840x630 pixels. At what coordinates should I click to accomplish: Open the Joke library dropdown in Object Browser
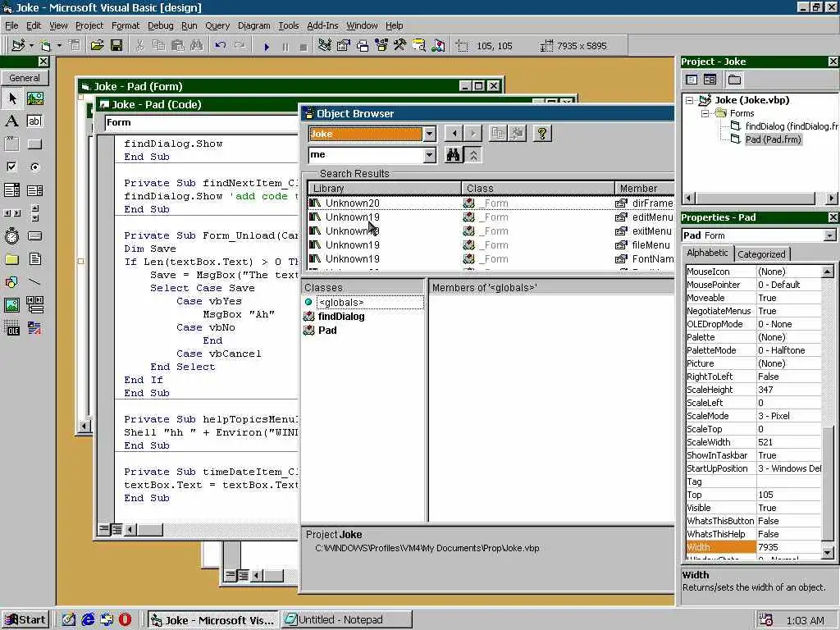(430, 134)
